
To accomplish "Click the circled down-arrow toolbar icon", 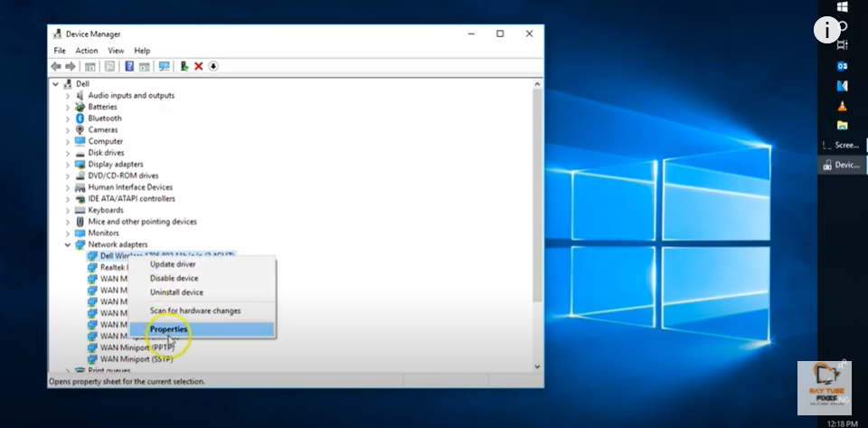I will [x=213, y=66].
